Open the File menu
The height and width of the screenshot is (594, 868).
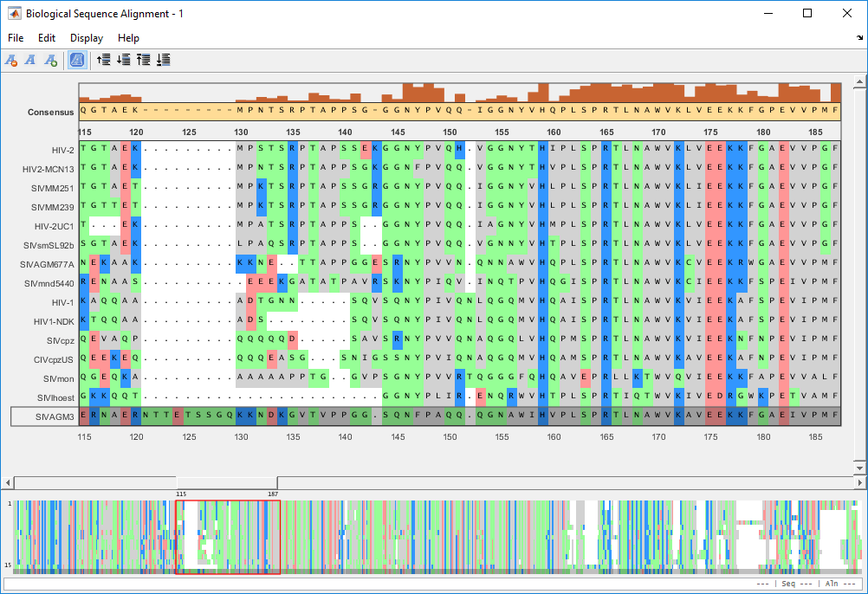[16, 37]
